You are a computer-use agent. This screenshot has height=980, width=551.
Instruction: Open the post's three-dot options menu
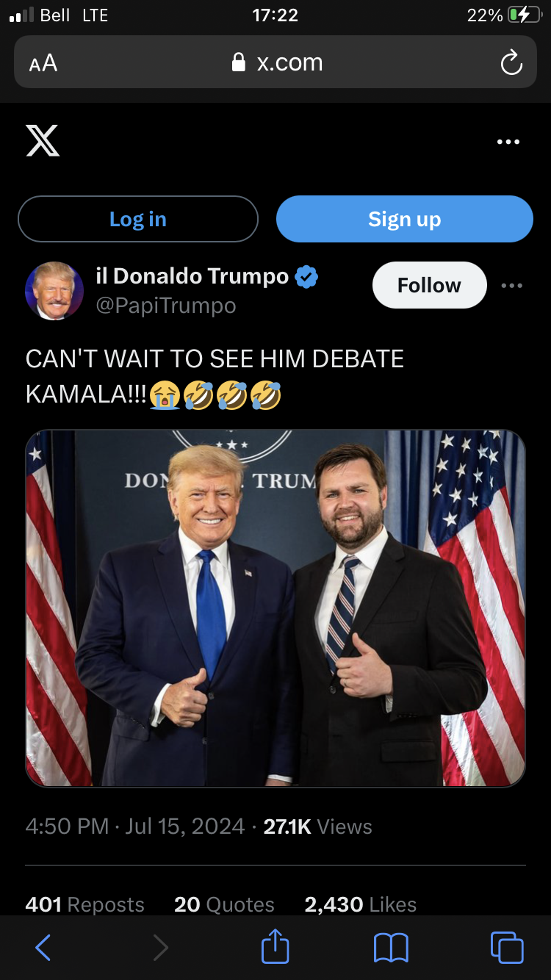[512, 286]
